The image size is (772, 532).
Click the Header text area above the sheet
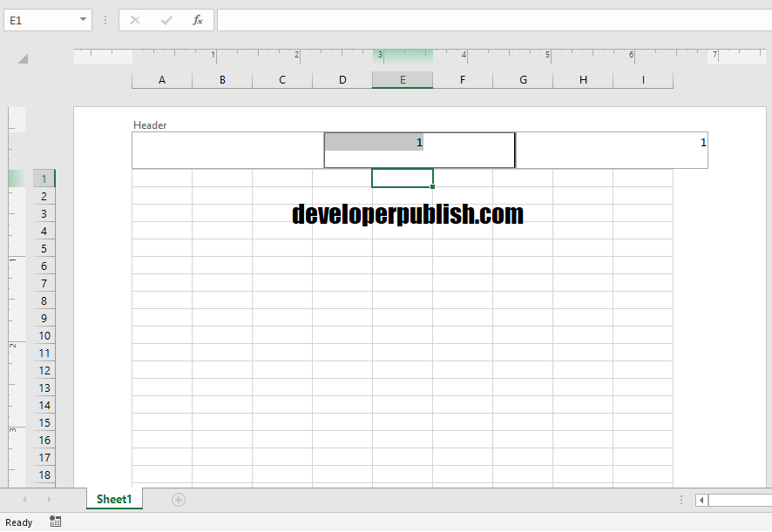[150, 125]
